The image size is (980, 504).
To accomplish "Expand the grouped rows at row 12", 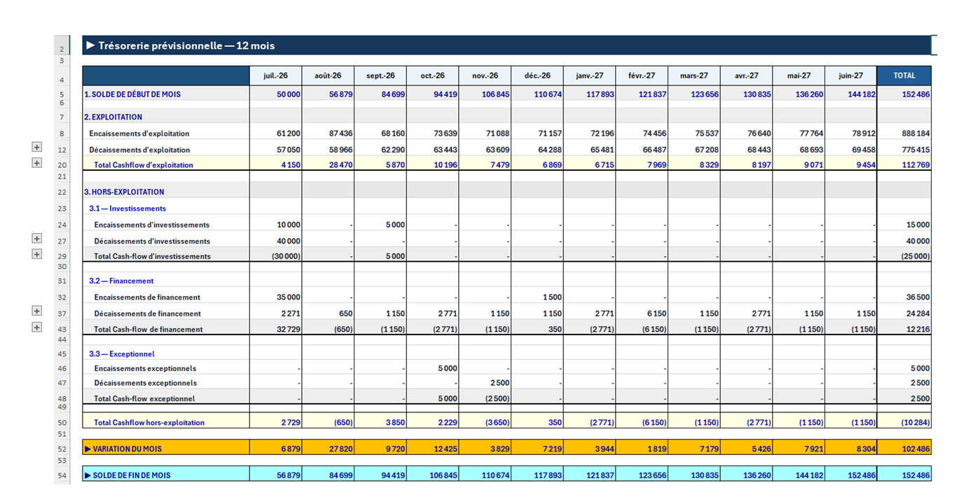I will [x=37, y=147].
